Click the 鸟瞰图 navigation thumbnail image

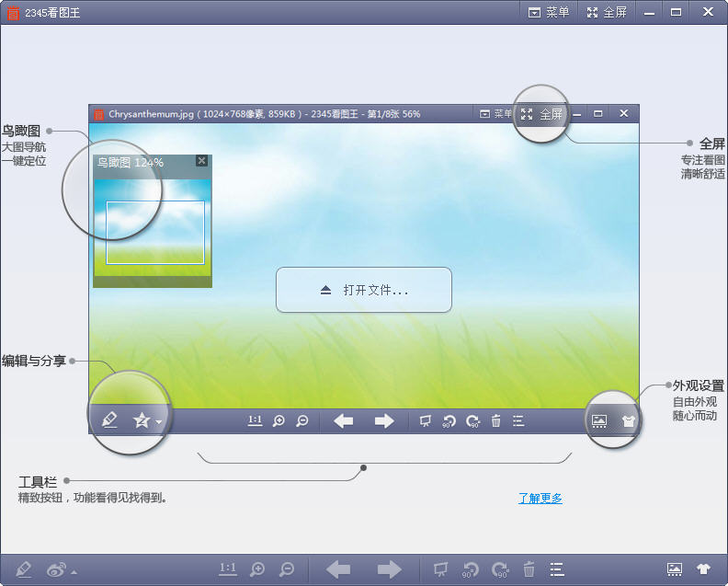click(153, 228)
